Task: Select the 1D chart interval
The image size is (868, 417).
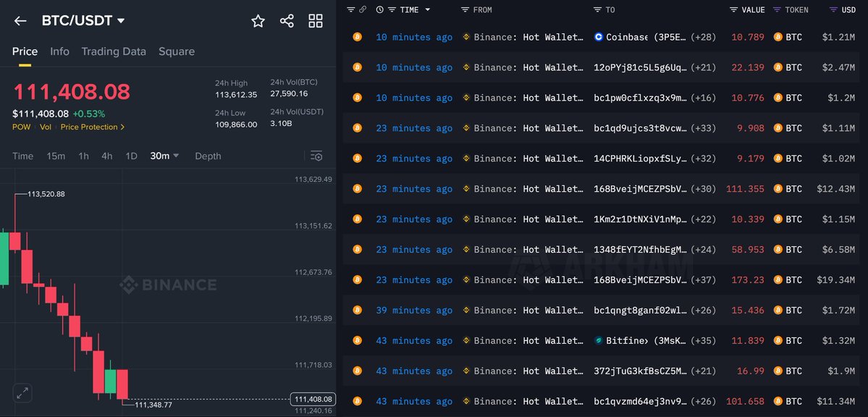Action: click(131, 156)
